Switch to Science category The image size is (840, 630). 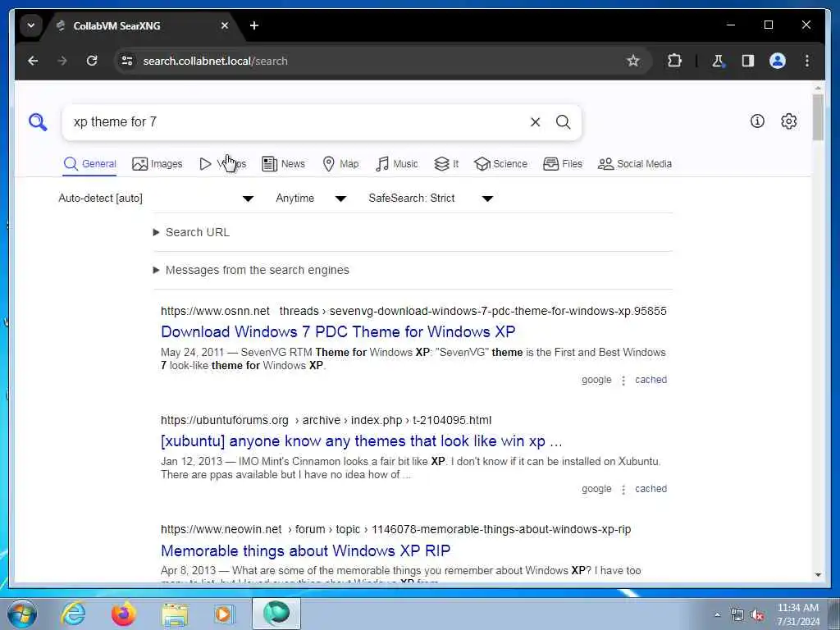[501, 164]
